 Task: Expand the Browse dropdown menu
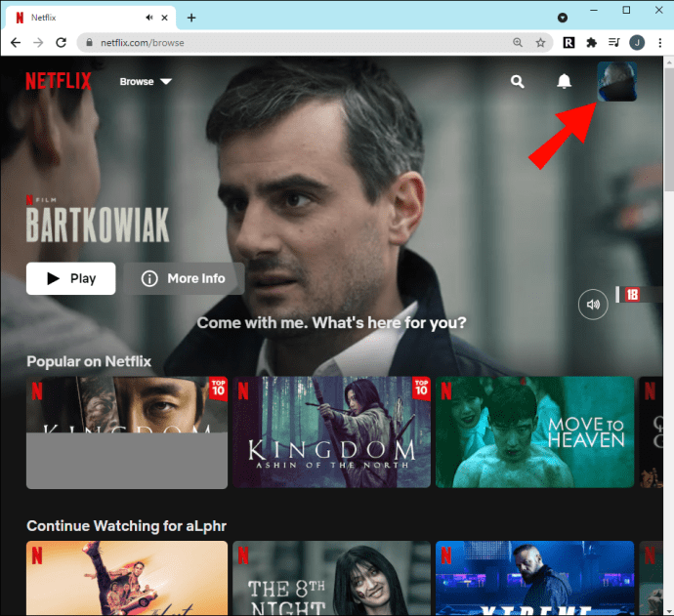[146, 82]
